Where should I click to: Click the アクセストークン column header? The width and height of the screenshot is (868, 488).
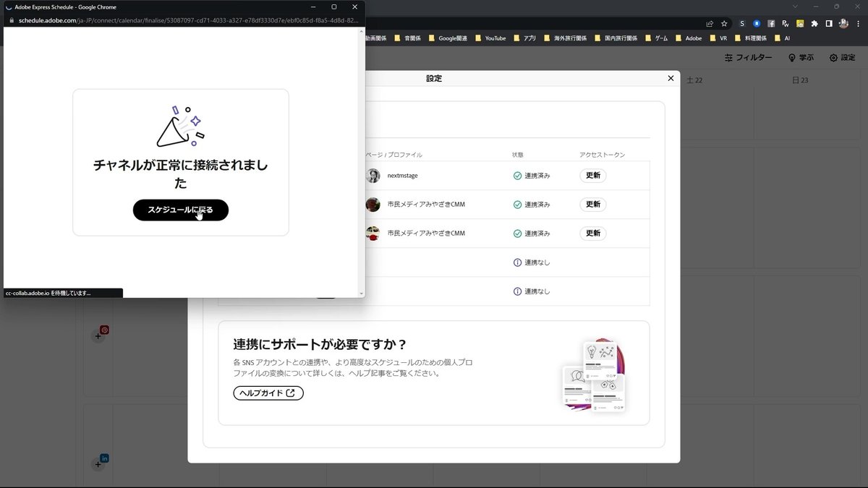(602, 155)
